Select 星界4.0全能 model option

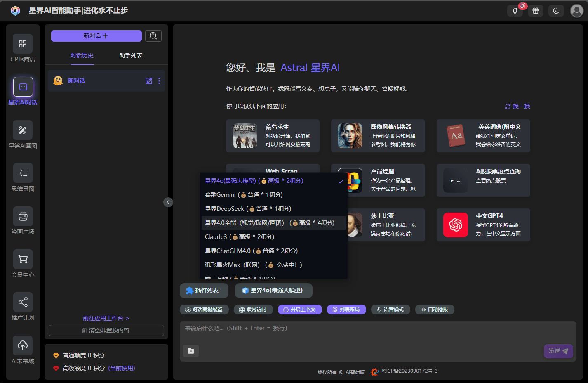coord(273,223)
